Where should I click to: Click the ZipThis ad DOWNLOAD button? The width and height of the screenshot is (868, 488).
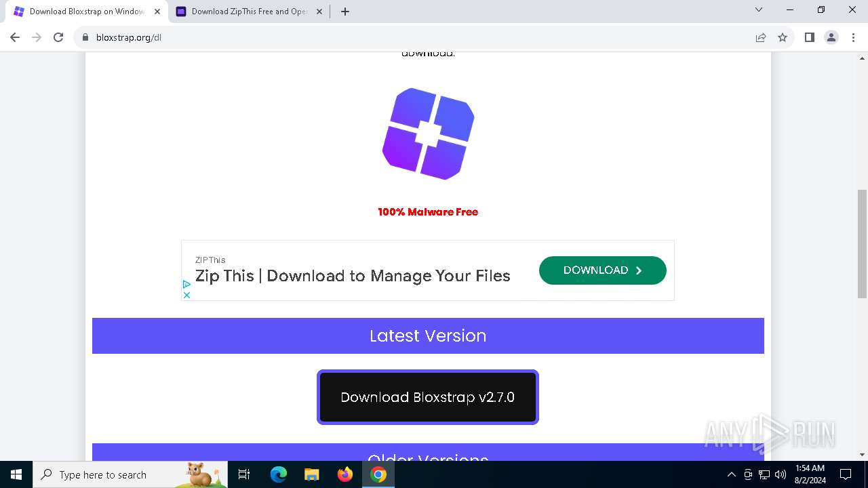click(602, 270)
